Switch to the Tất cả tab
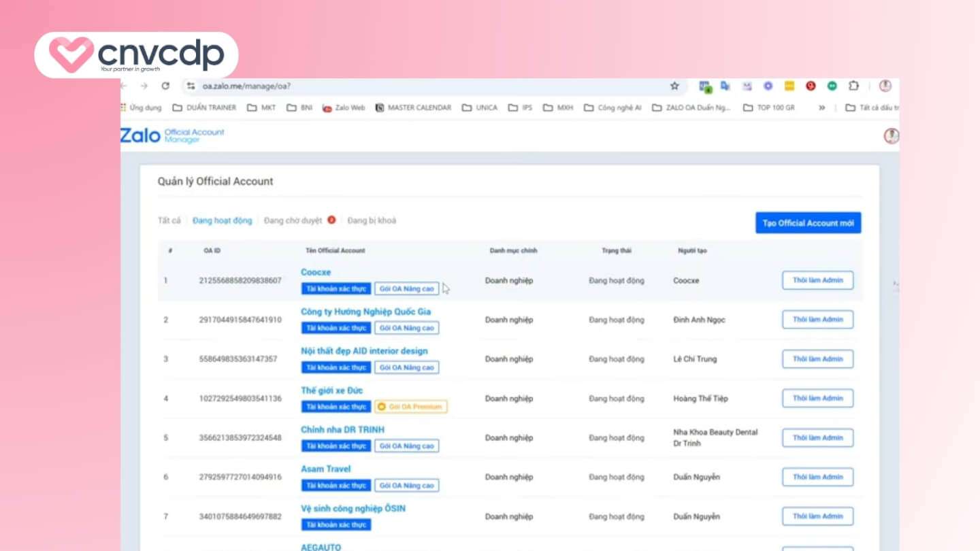Viewport: 980px width, 551px height. [x=169, y=220]
